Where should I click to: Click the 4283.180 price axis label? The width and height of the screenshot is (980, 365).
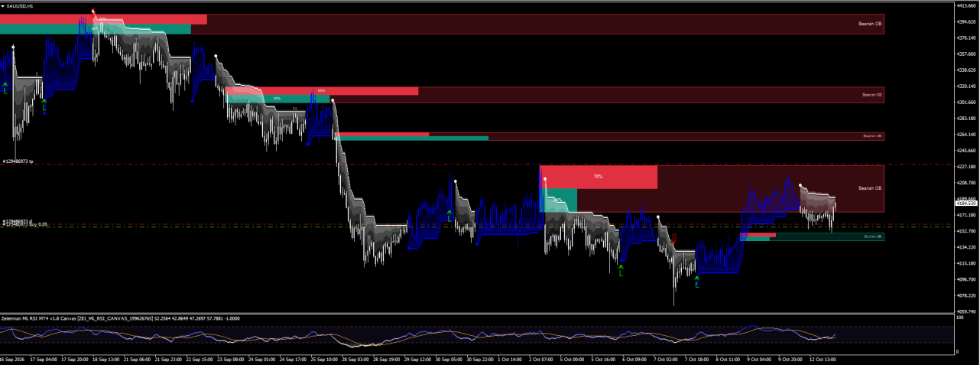click(967, 119)
